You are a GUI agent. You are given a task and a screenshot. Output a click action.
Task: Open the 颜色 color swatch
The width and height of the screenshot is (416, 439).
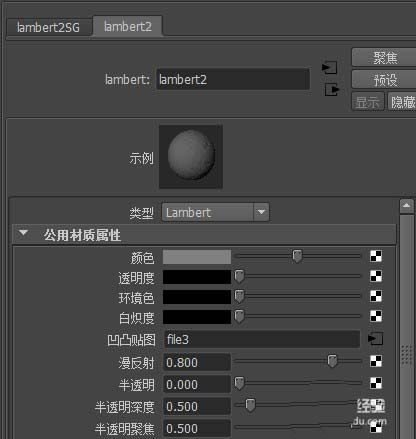point(197,257)
